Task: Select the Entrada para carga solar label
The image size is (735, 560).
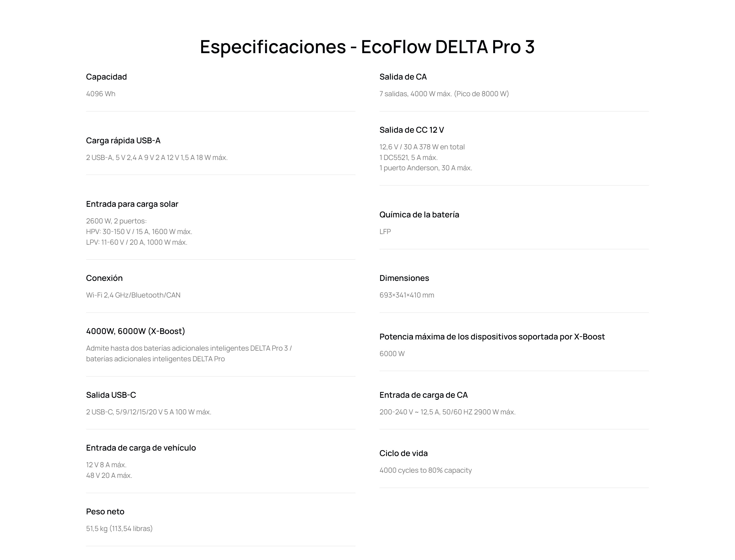Action: click(x=132, y=204)
